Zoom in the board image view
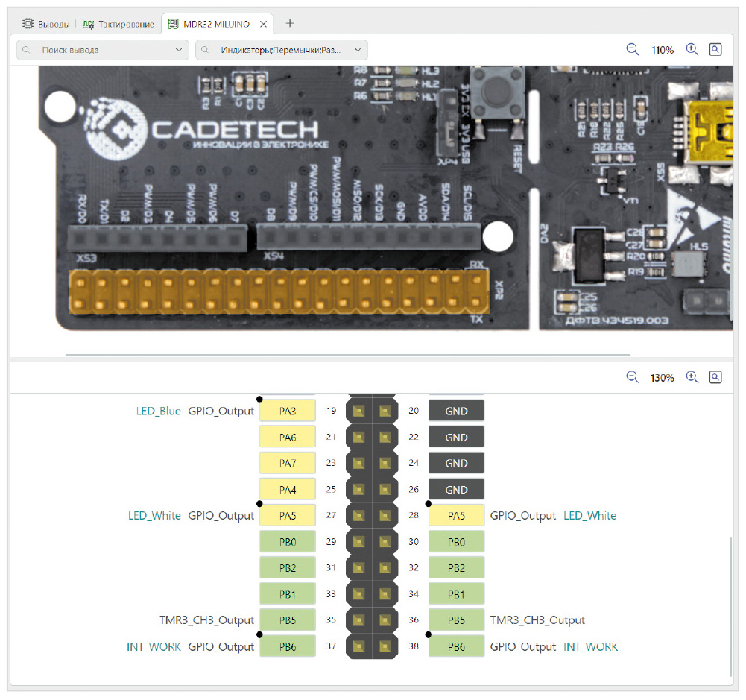Viewport: 746px width, 700px height. point(692,50)
